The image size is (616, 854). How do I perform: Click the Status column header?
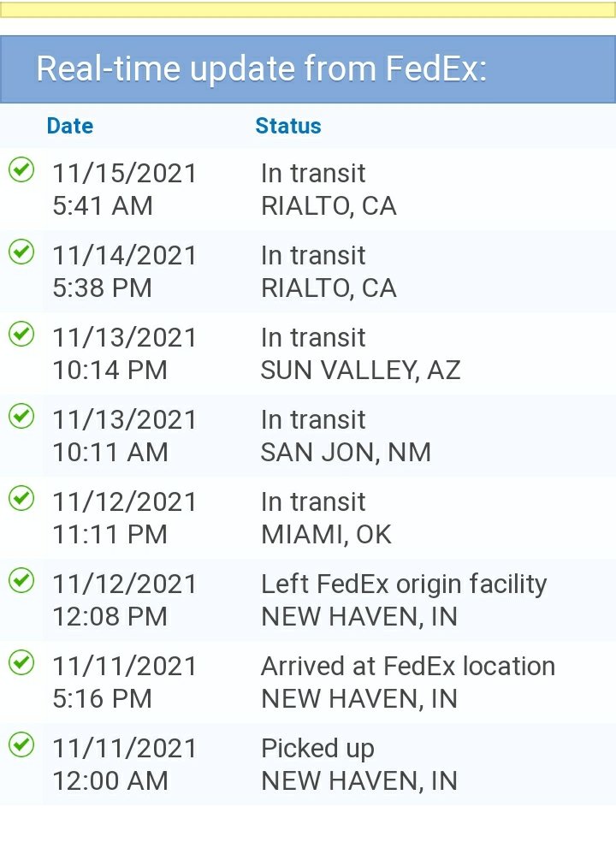point(288,126)
